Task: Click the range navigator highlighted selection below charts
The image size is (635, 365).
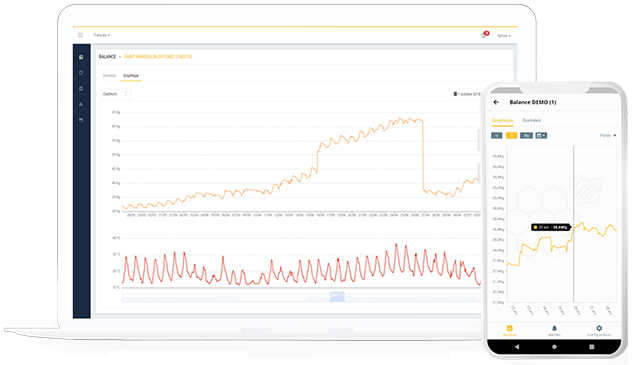Action: click(337, 297)
